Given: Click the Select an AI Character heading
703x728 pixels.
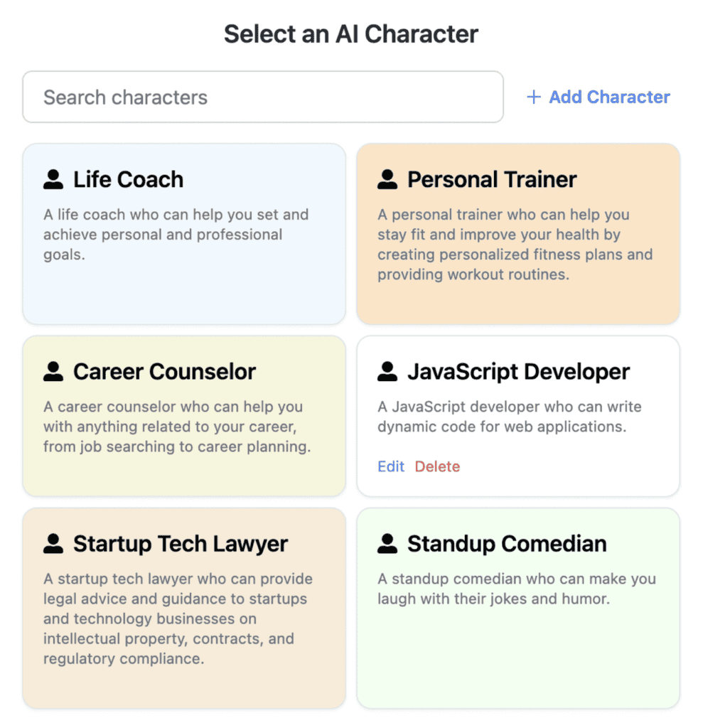Looking at the screenshot, I should tap(351, 33).
